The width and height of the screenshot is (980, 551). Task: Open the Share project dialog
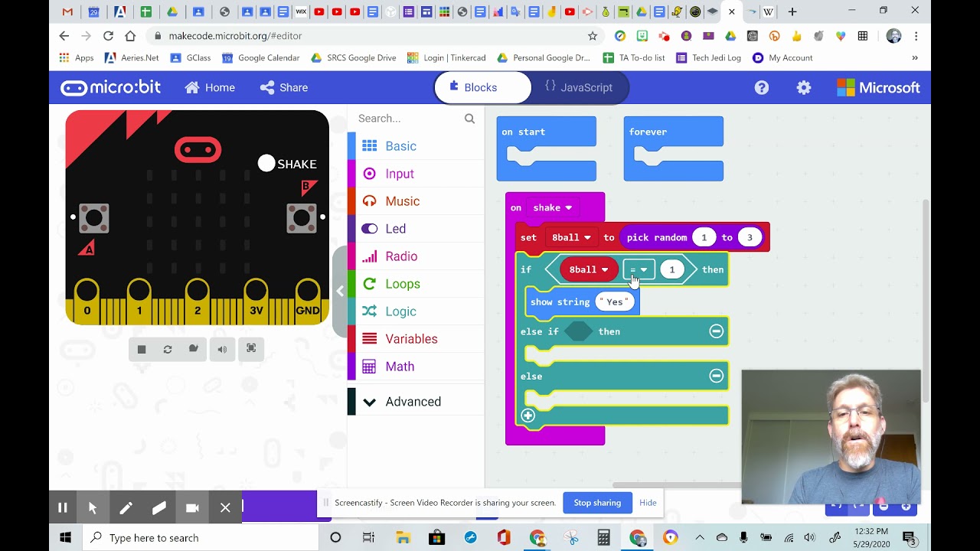click(284, 87)
